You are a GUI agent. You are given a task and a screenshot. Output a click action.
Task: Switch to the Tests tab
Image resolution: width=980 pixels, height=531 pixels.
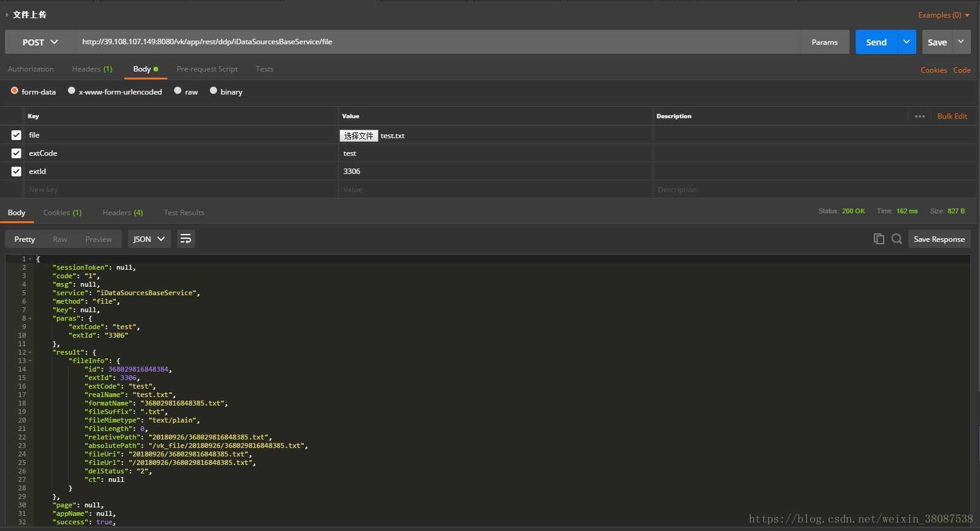coord(264,69)
